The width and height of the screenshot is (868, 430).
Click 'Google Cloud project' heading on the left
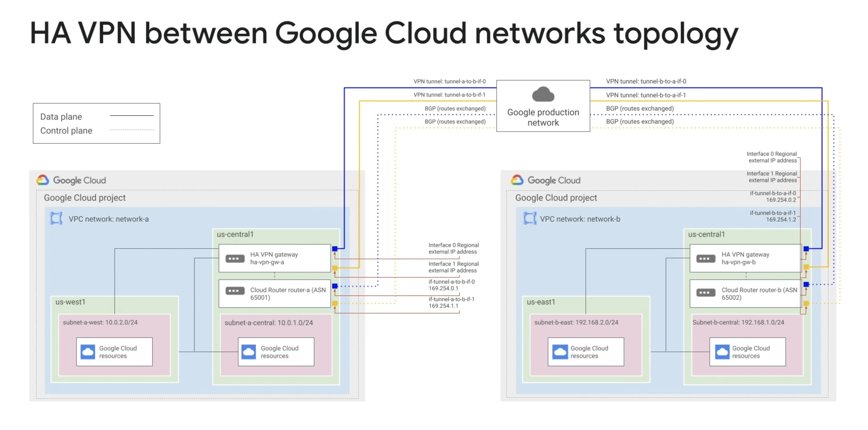[85, 198]
